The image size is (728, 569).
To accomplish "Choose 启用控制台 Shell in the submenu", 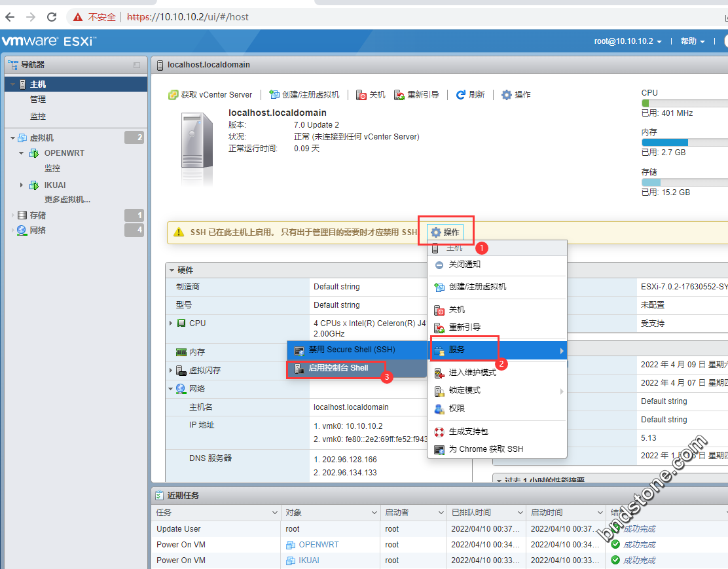I will click(x=357, y=369).
